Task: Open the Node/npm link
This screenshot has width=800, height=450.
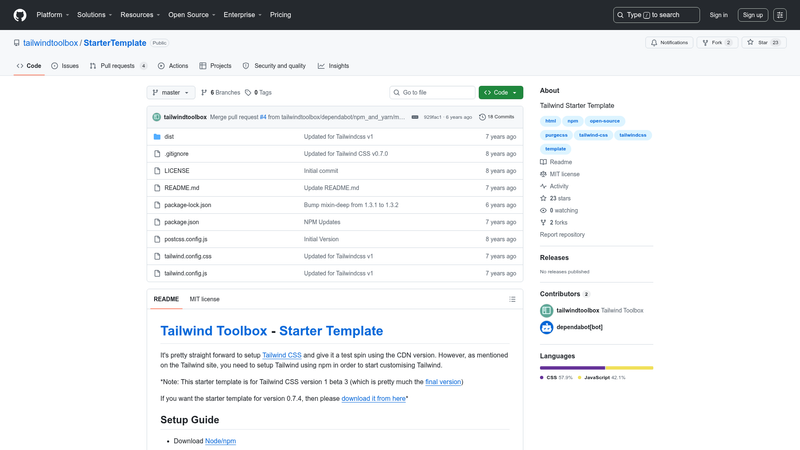Action: point(220,441)
